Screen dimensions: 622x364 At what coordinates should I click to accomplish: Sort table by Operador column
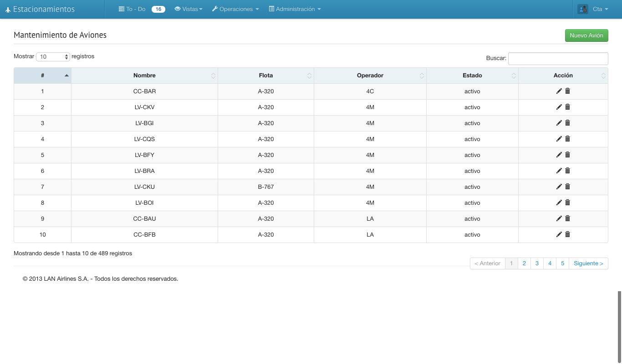pyautogui.click(x=370, y=76)
